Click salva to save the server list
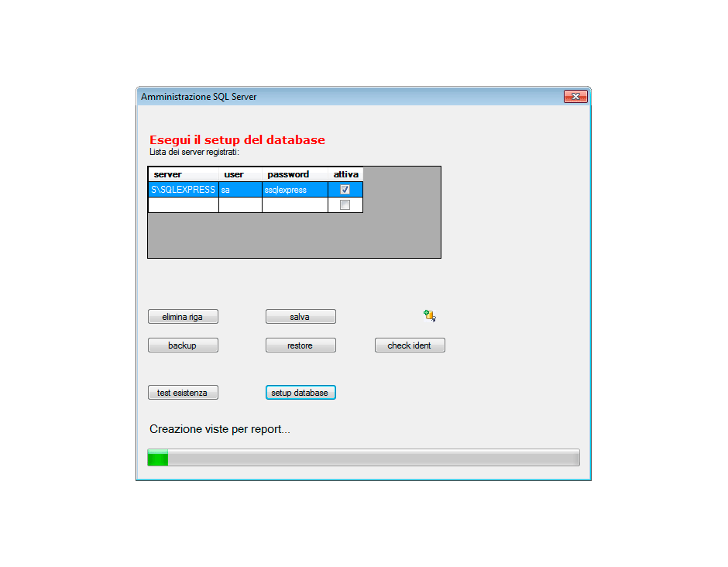The image size is (728, 567). (x=300, y=317)
